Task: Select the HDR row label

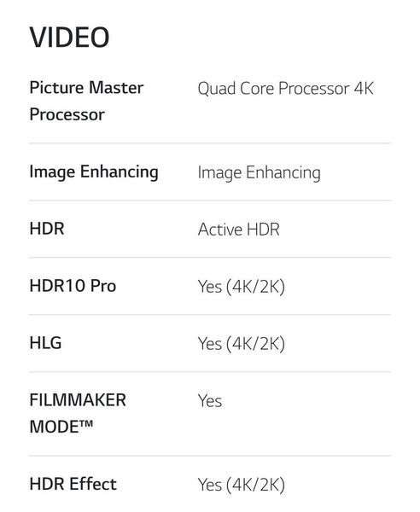Action: pyautogui.click(x=47, y=229)
